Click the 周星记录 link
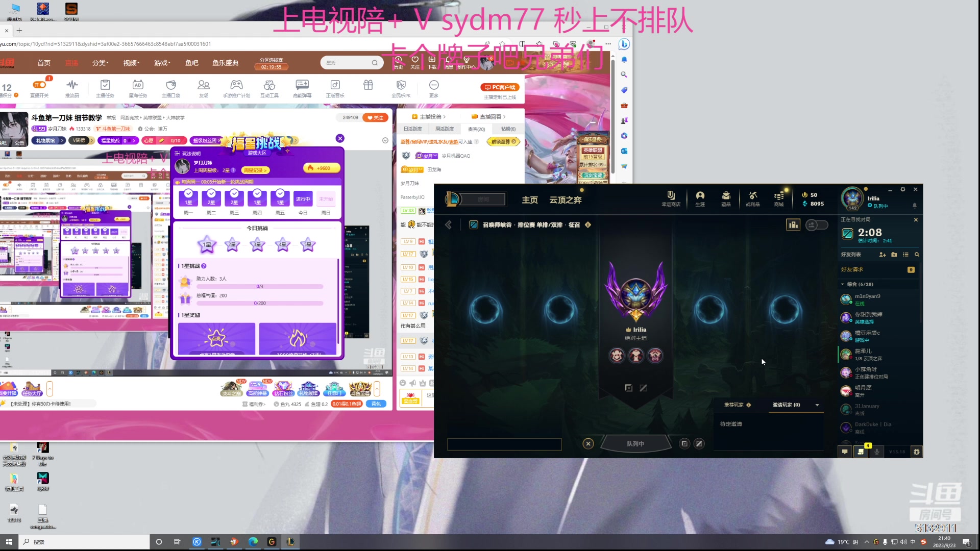Screen dimensions: 980x551 [255, 170]
